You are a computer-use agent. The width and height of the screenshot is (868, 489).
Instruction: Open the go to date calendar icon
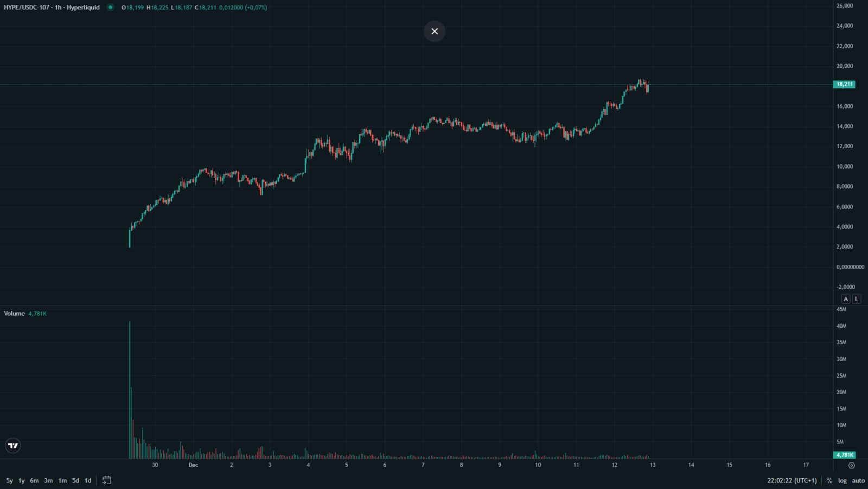pos(107,480)
